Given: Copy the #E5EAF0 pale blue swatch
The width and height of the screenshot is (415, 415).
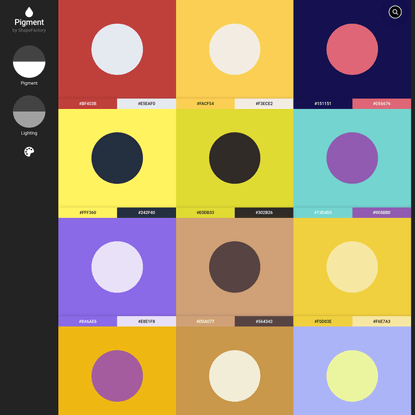Looking at the screenshot, I should 146,104.
